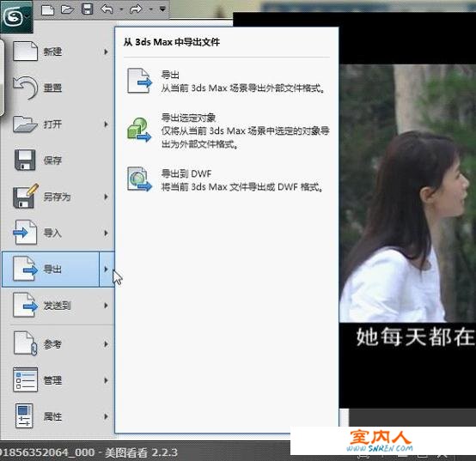This screenshot has height=461, width=476.
Task: Select the 管理 menu entry
Action: coord(58,380)
